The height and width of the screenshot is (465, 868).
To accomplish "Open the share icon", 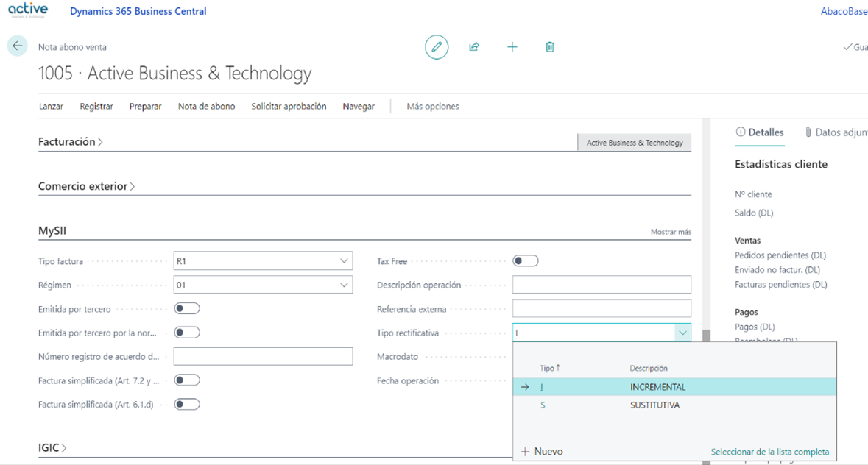I will tap(474, 47).
